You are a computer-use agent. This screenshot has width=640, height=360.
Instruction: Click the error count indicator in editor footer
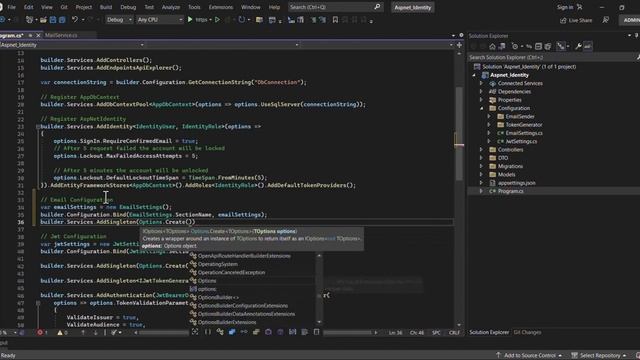pyautogui.click(x=42, y=333)
